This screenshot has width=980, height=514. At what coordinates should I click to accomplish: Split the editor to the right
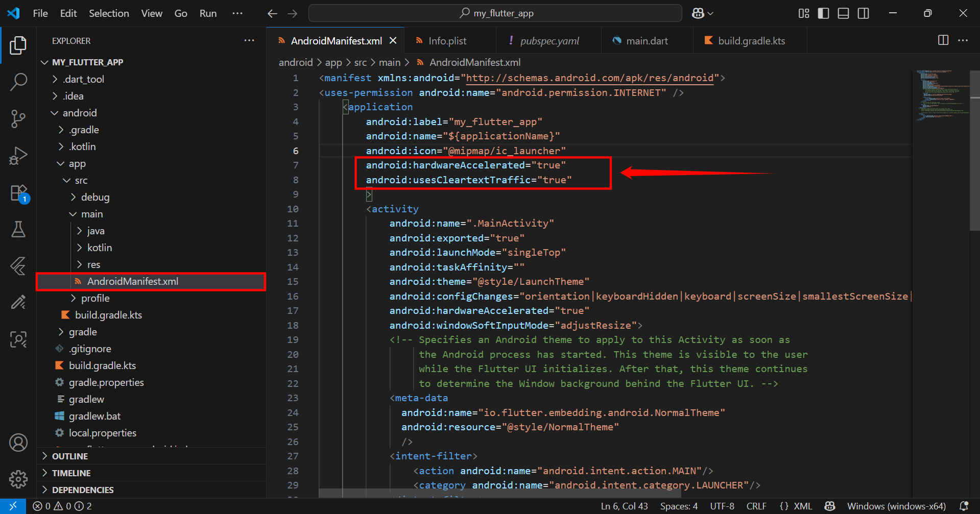tap(943, 40)
